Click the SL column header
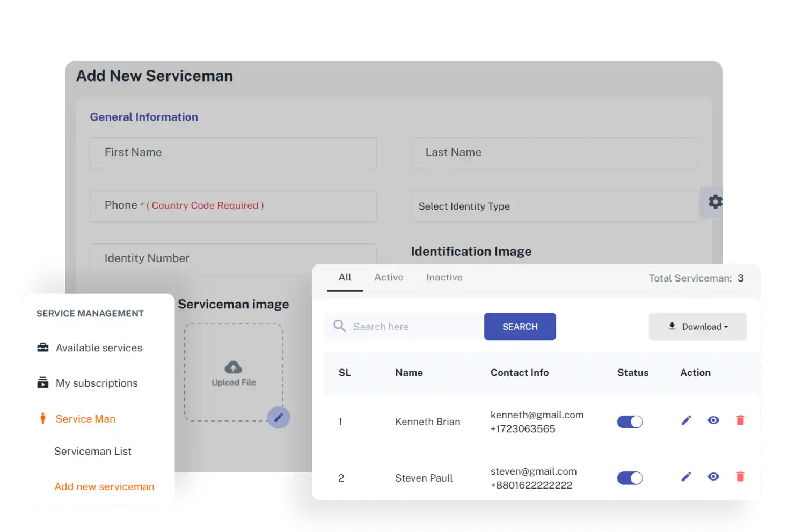Screen dimensions: 788x532 [x=345, y=373]
